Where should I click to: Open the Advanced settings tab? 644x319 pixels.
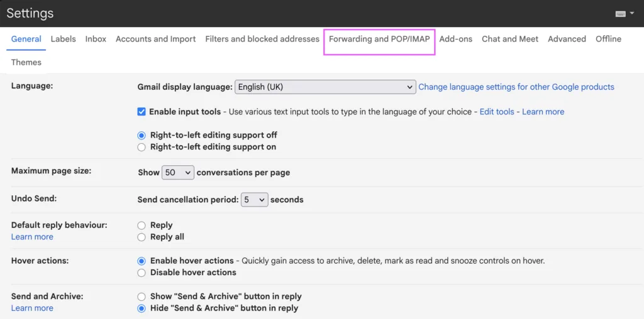[567, 39]
